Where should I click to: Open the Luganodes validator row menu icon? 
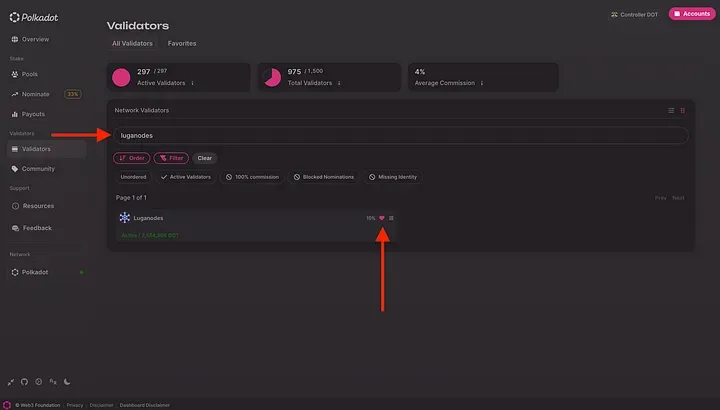point(391,217)
